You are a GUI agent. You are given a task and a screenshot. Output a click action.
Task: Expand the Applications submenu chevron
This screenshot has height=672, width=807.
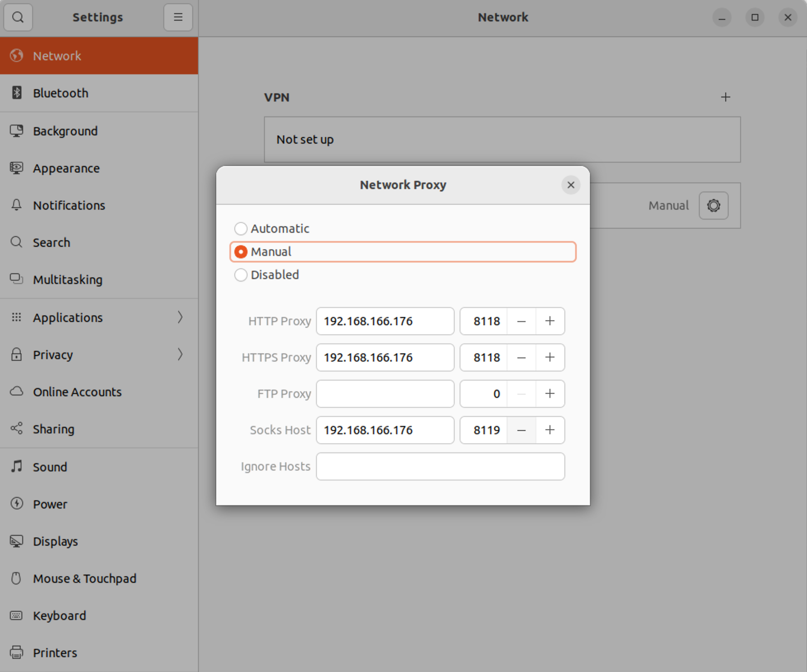[x=180, y=317]
